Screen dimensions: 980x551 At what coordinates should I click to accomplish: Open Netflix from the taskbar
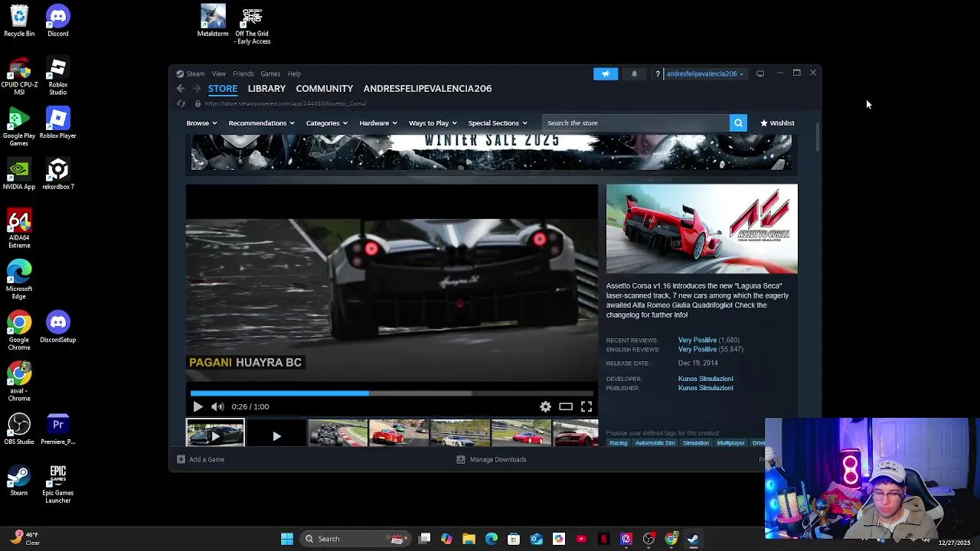click(603, 539)
